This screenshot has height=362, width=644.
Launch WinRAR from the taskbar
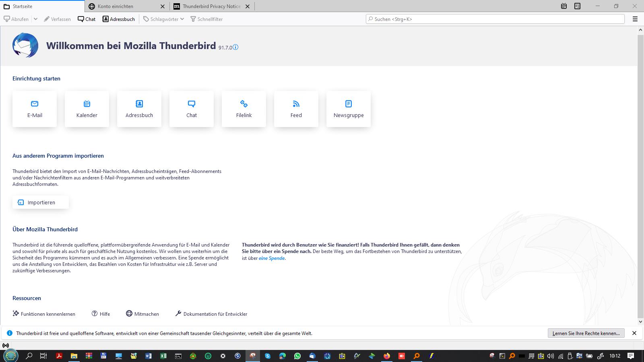click(x=89, y=356)
